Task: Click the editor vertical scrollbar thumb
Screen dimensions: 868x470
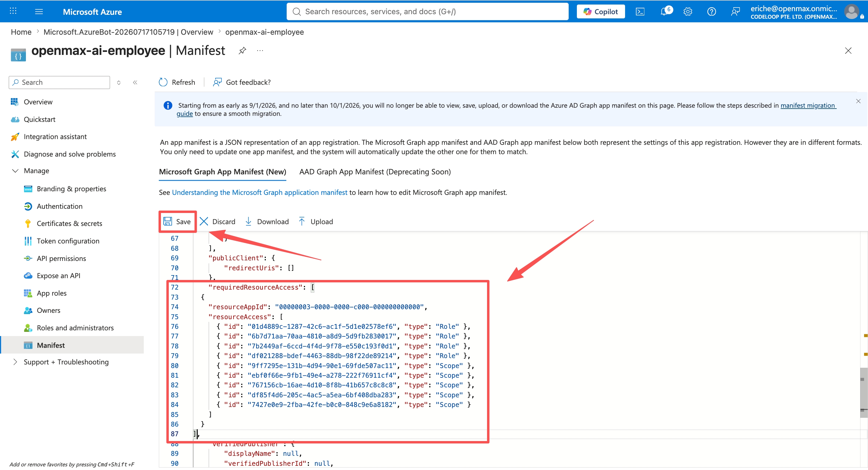Action: (x=863, y=393)
